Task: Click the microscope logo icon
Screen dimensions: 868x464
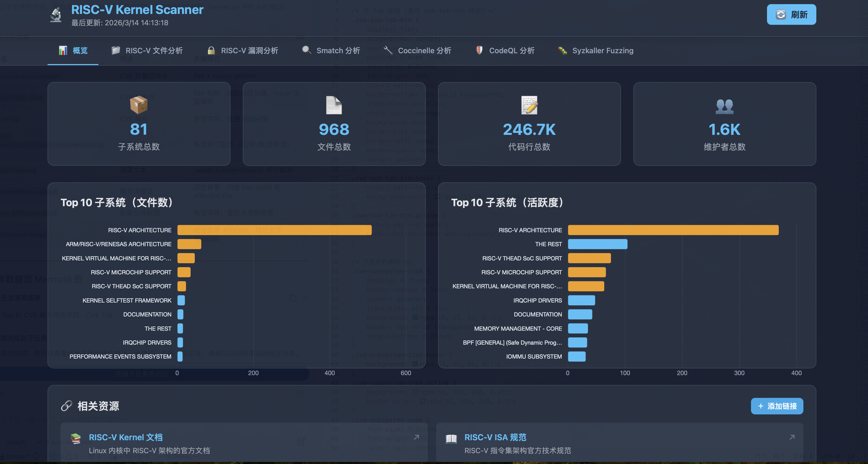Action: click(x=56, y=15)
